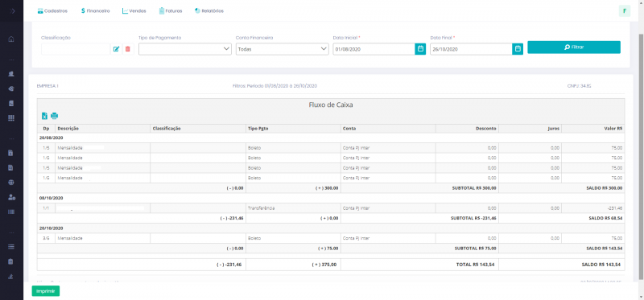Open the grid icon in the sidebar
Viewport: 644px width, 300px height.
pos(11,117)
